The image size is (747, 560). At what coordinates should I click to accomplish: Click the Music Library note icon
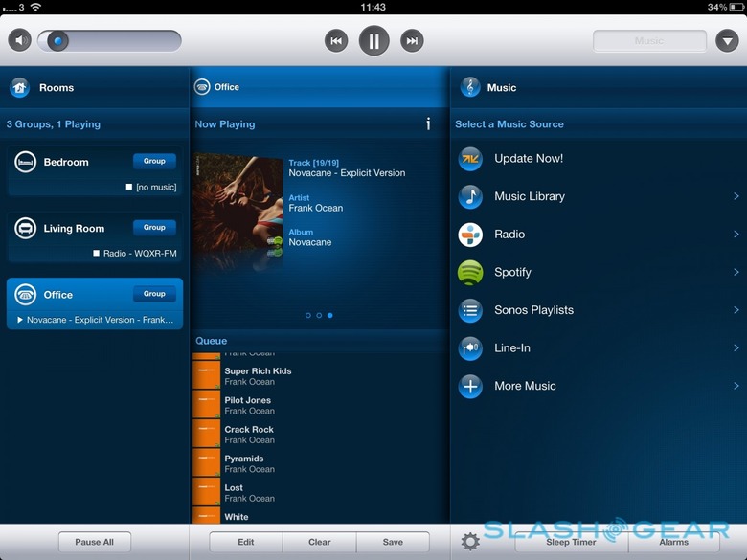(470, 196)
